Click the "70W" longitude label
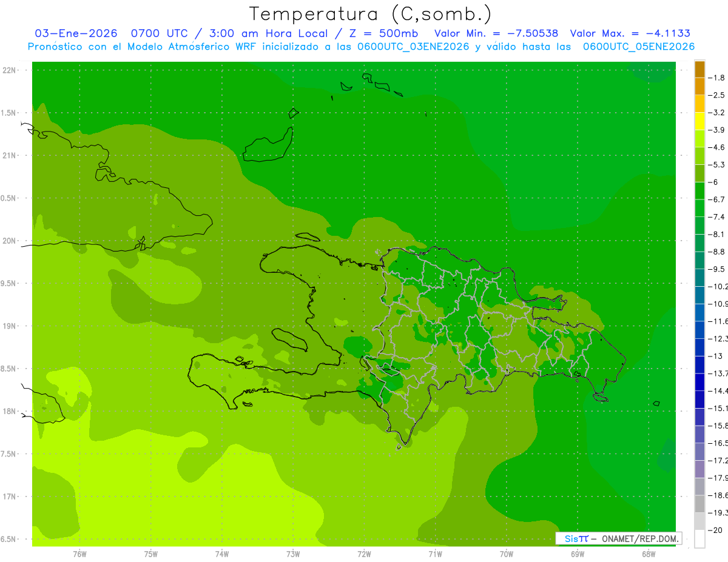Viewport: 728px width, 562px height. click(507, 554)
